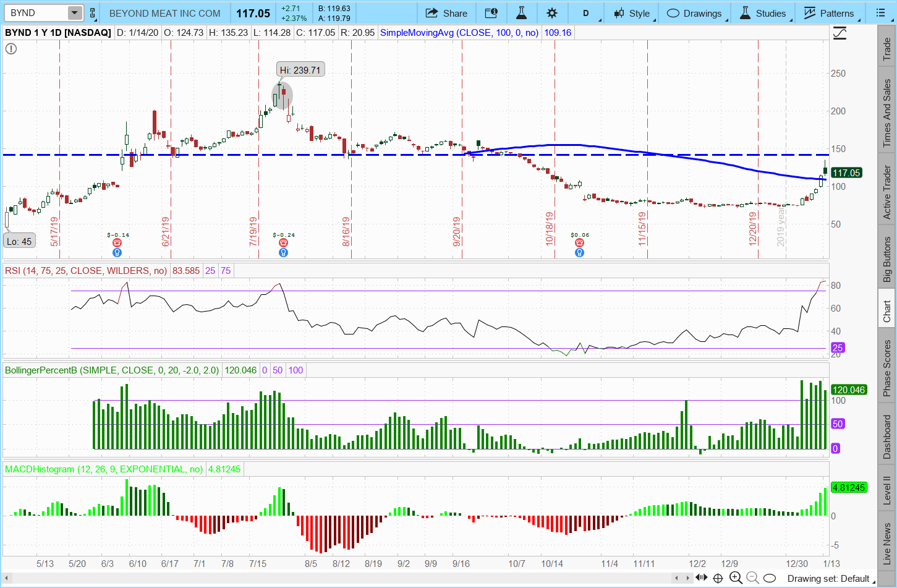Screen dimensions: 897x588
Task: Toggle the price axis scale icon
Action: pyautogui.click(x=840, y=33)
